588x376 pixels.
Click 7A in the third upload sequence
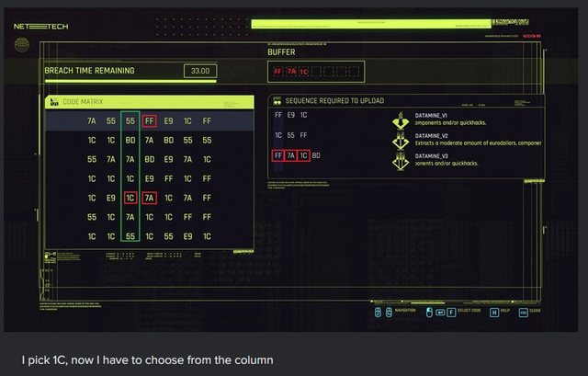291,155
